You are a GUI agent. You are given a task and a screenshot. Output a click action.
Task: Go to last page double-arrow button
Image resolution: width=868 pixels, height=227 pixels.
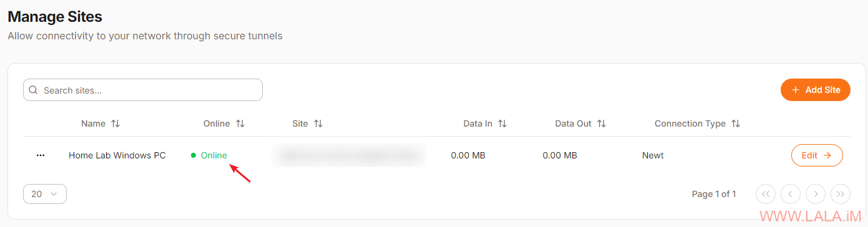pyautogui.click(x=841, y=194)
